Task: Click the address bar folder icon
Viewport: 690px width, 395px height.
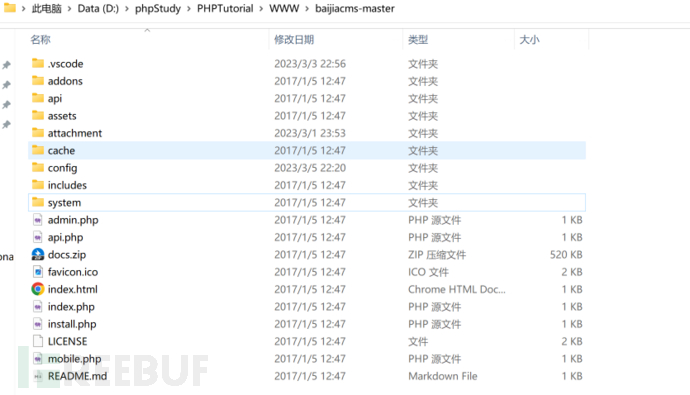Action: click(x=10, y=7)
